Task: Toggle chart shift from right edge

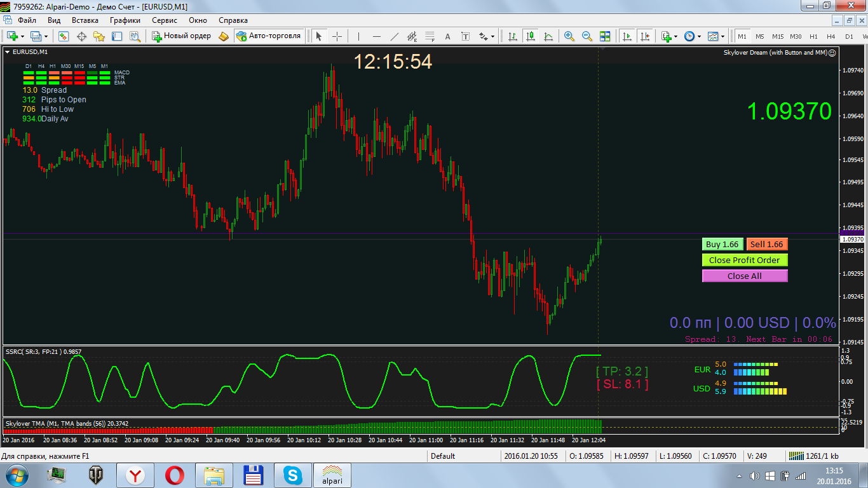Action: 645,36
